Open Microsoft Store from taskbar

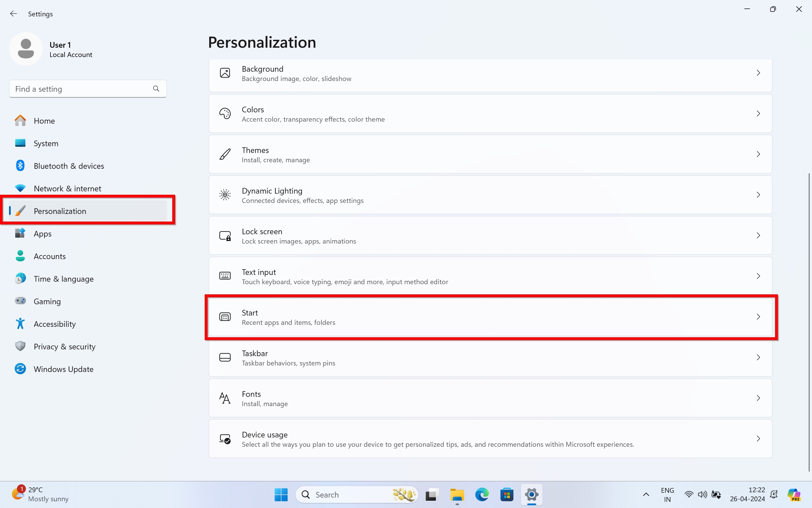[507, 494]
